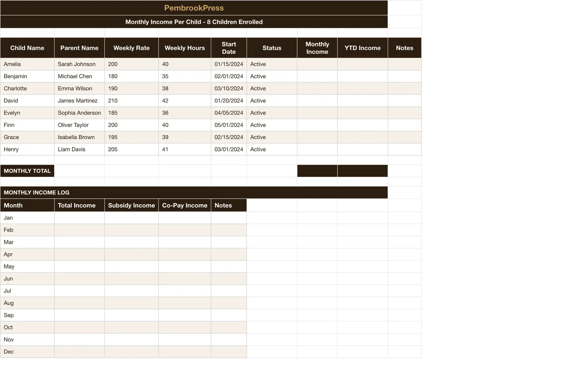This screenshot has width=588, height=378.
Task: Click the Oct month cell
Action: tap(27, 327)
